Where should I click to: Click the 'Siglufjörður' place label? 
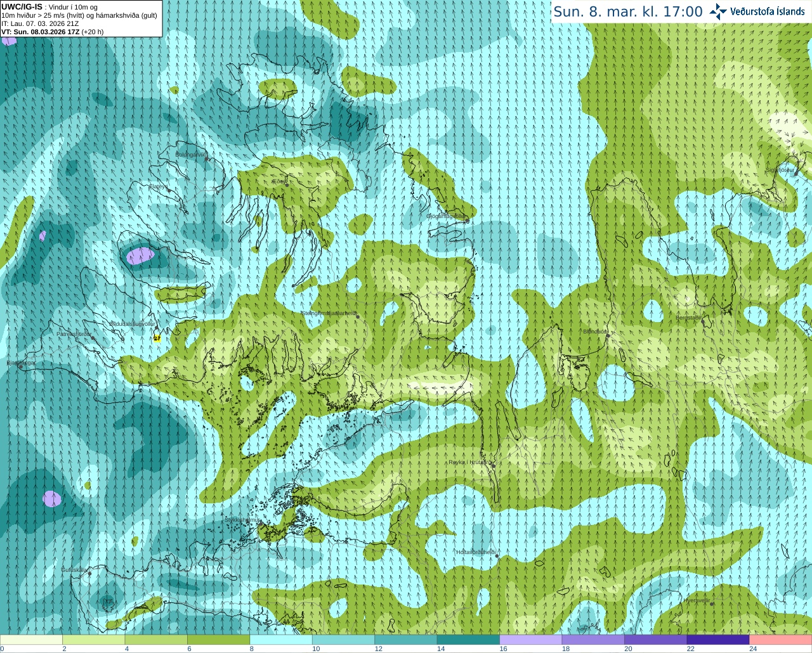click(780, 170)
